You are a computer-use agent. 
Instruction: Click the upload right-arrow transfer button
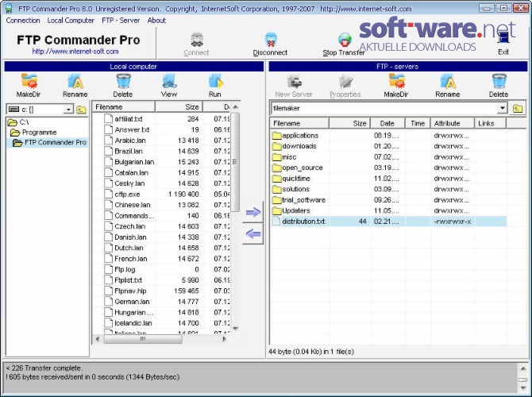(253, 213)
